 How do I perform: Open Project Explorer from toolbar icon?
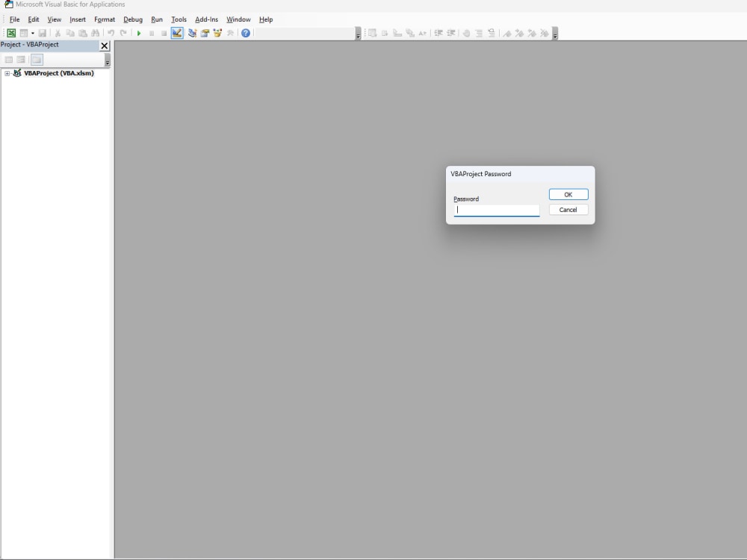pos(193,33)
